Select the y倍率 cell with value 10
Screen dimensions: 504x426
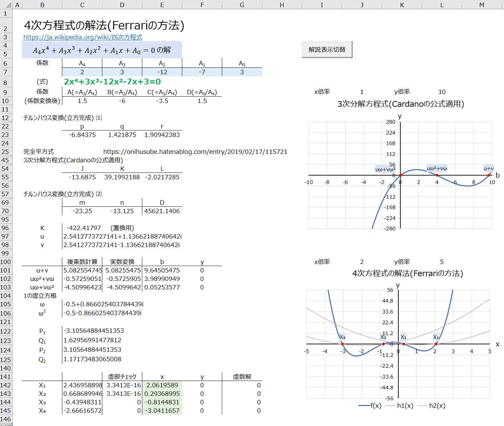pos(442,92)
